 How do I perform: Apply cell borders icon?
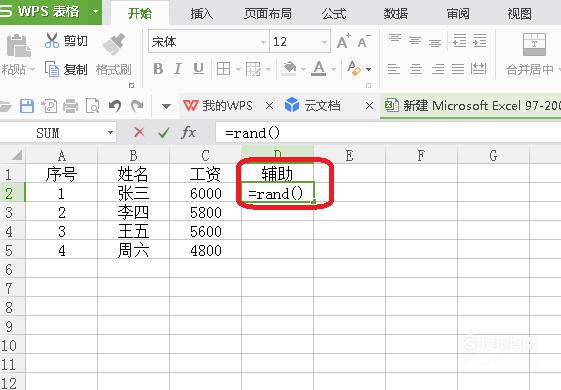point(224,68)
